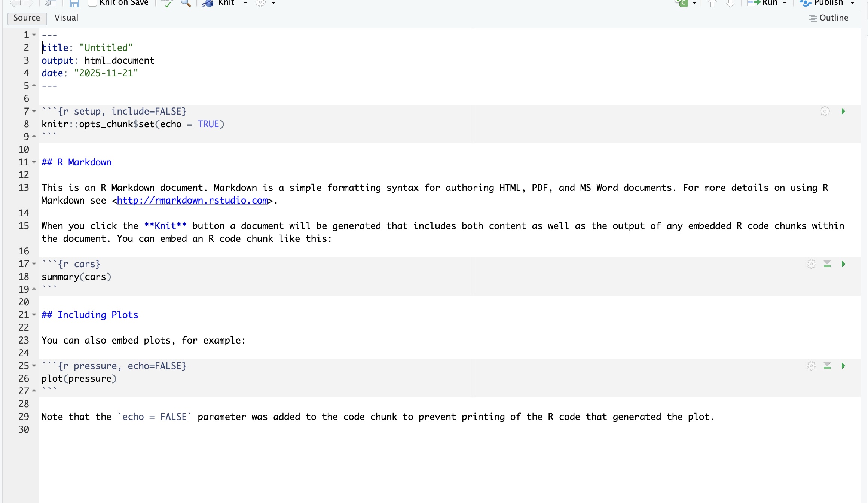The image size is (868, 503).
Task: Expand the Run dropdown menu
Action: click(x=785, y=3)
